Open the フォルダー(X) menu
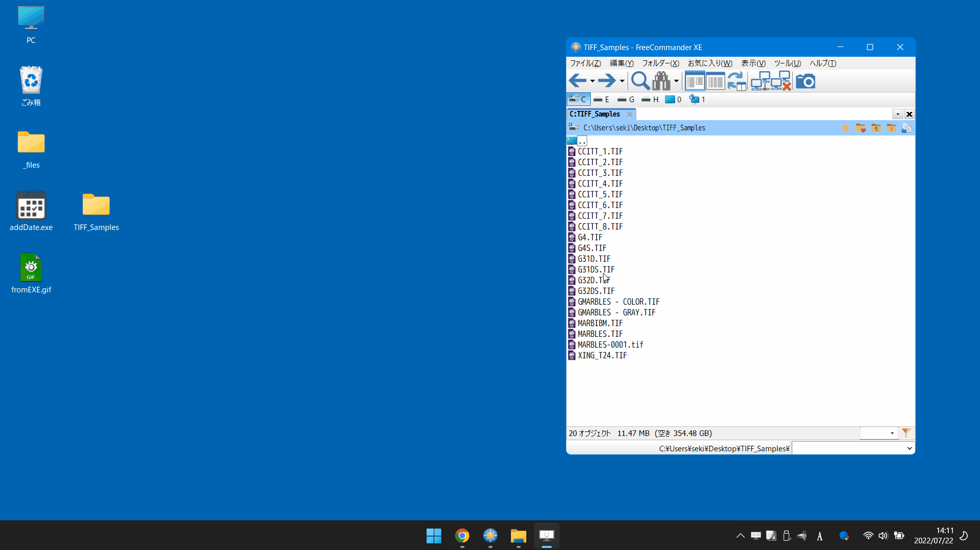Viewport: 980px width, 550px height. [660, 63]
